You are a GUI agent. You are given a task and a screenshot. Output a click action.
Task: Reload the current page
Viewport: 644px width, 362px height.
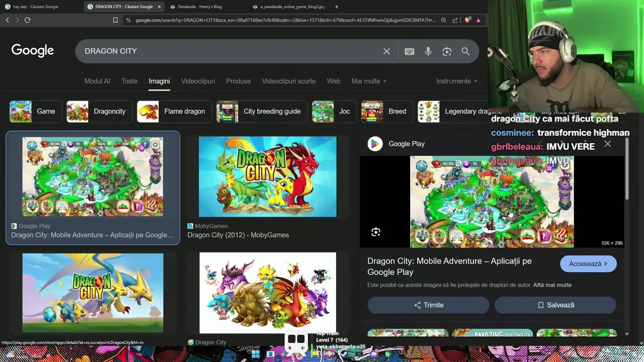[27, 20]
